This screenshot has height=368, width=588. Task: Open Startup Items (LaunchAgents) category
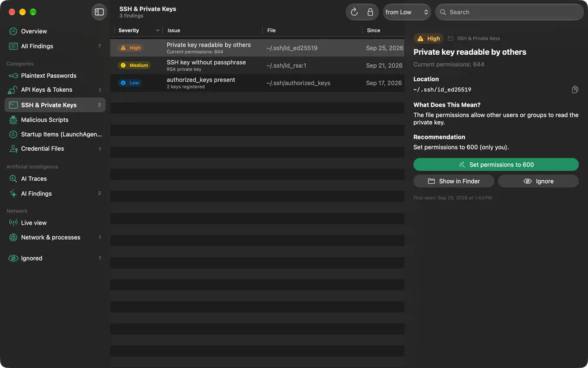pos(55,134)
